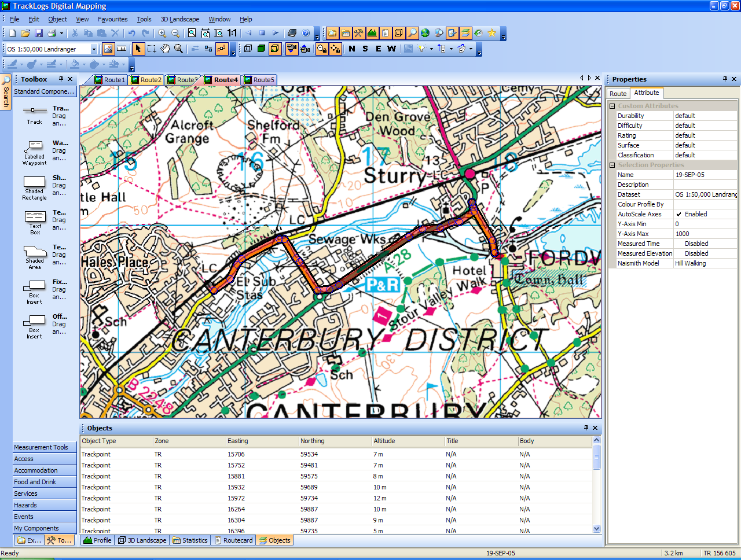Image resolution: width=741 pixels, height=560 pixels.
Task: Click the globe icon in top toolbar
Action: click(x=425, y=34)
